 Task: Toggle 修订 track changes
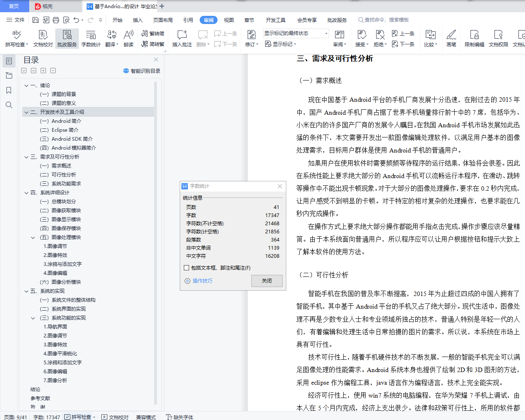coord(252,39)
